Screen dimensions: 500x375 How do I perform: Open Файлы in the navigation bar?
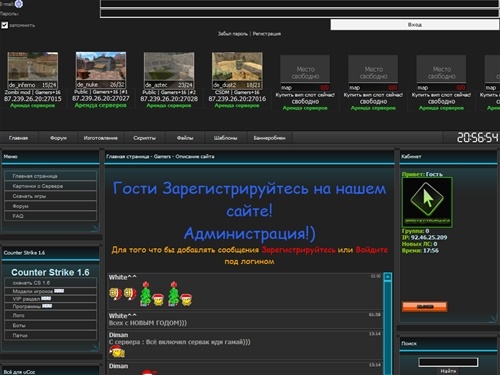(185, 138)
